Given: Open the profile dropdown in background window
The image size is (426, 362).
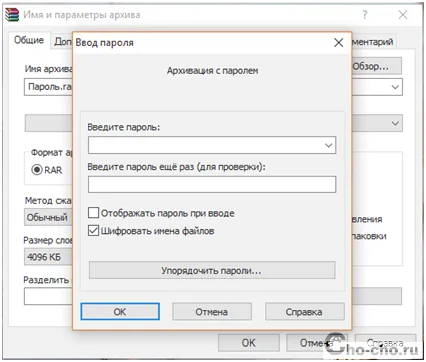Looking at the screenshot, I should 395,123.
